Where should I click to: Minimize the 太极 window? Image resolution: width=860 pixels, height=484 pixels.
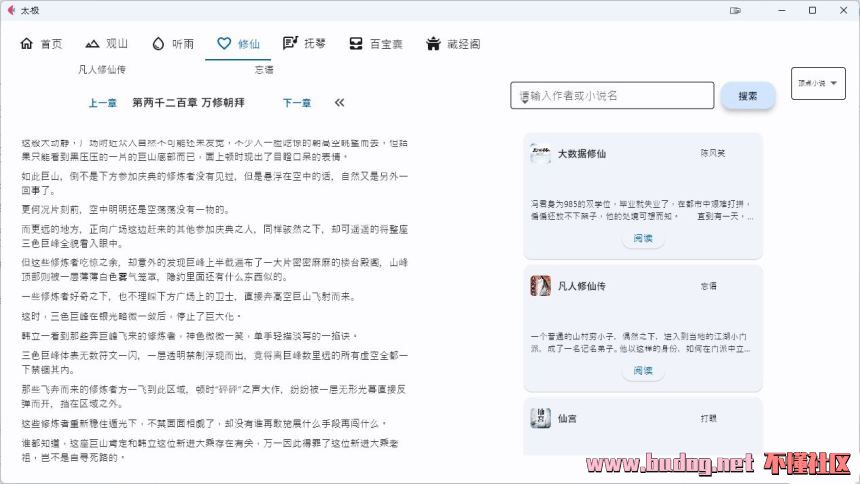[x=782, y=10]
